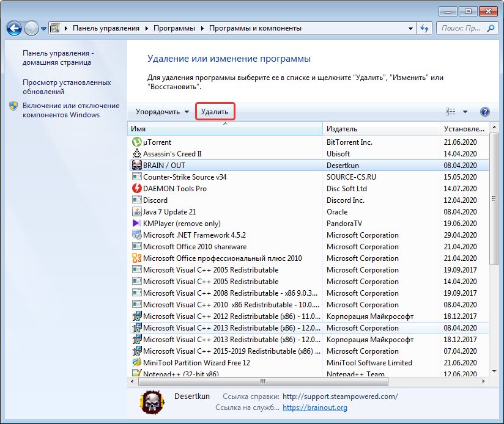Open Просмотр установленных обновлений link

point(67,87)
